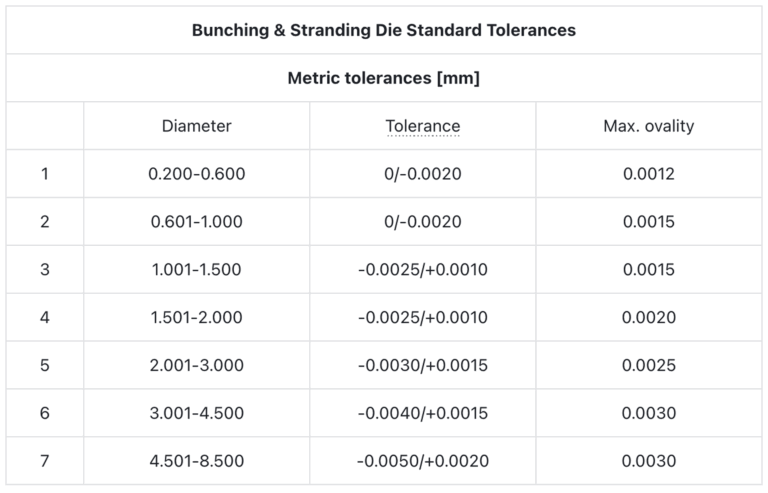The width and height of the screenshot is (768, 493).
Task: Select the diameter cell '0.601-1.000'
Action: [x=196, y=222]
